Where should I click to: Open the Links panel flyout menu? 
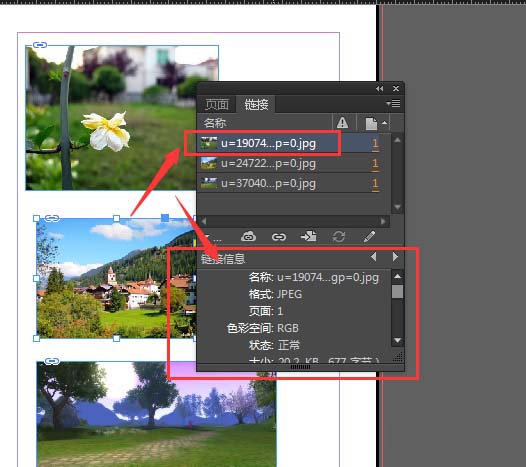[x=393, y=104]
